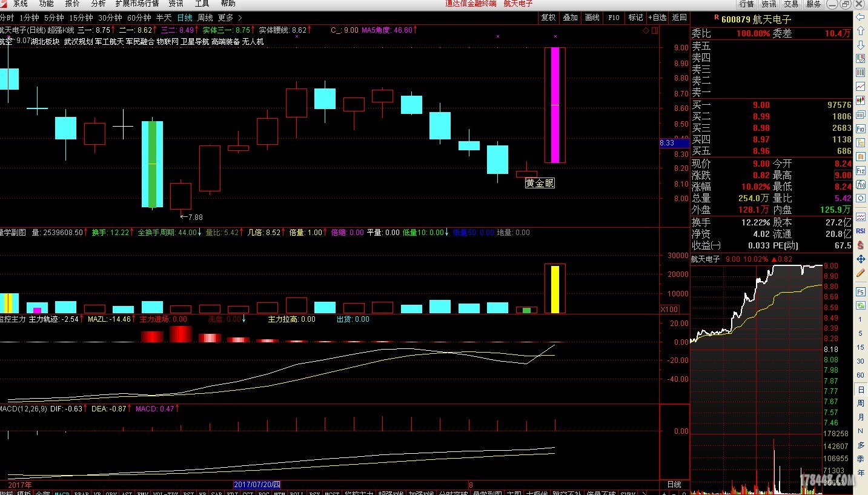
Task: Click the 黄金眼 signal label on chart
Action: [x=539, y=182]
